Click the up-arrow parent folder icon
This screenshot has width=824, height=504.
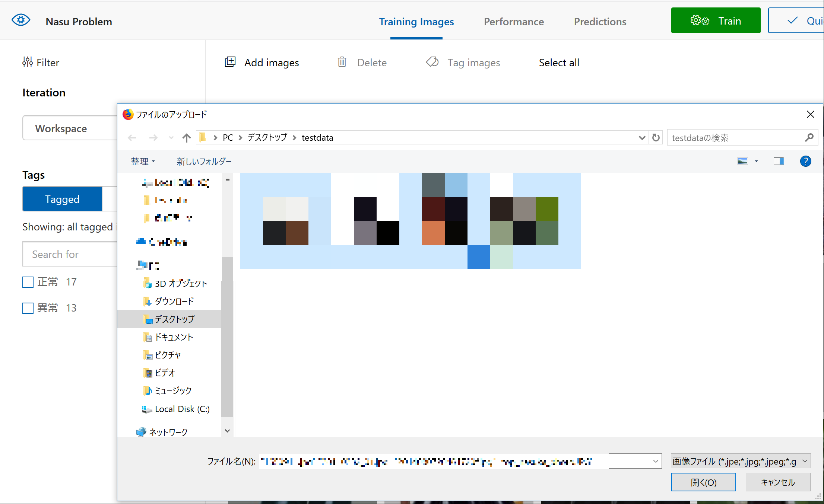click(x=186, y=138)
